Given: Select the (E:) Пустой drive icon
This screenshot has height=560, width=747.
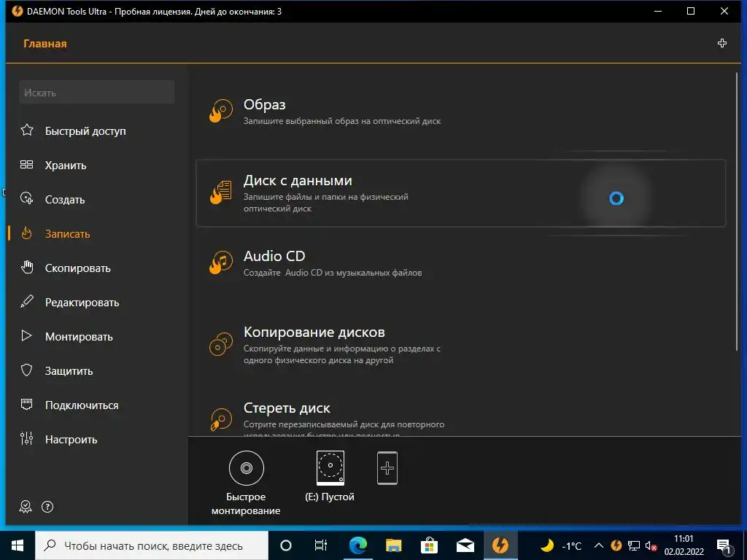Looking at the screenshot, I should tap(330, 468).
